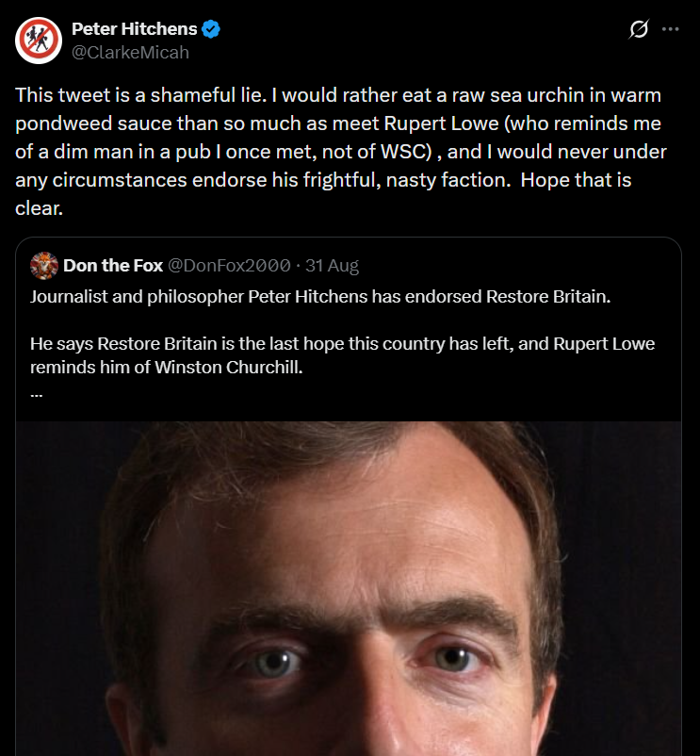
Task: Open Don the Fox's small avatar
Action: 44,266
